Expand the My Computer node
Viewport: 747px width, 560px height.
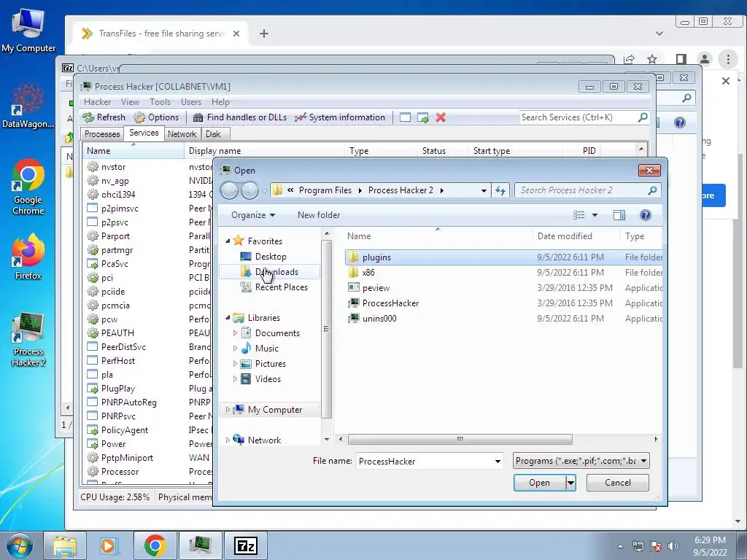(x=228, y=410)
